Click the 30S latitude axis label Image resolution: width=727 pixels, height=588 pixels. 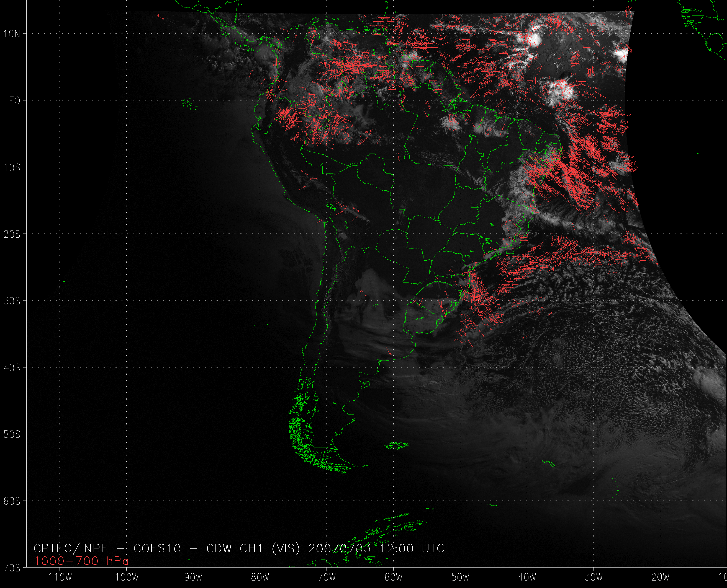[x=12, y=301]
